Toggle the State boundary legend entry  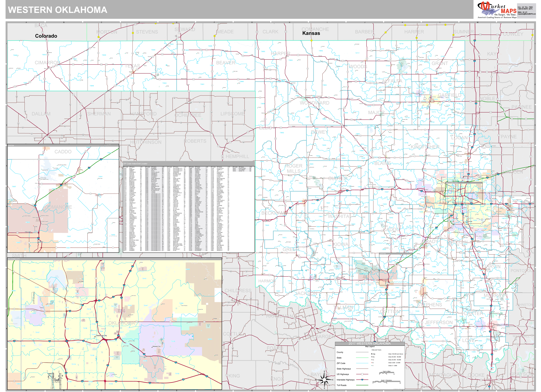click(362, 358)
